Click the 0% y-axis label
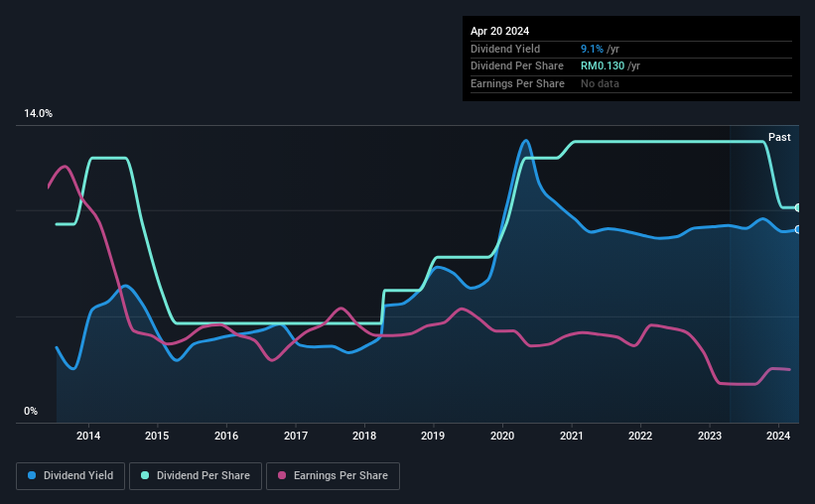This screenshot has width=815, height=504. coord(31,411)
